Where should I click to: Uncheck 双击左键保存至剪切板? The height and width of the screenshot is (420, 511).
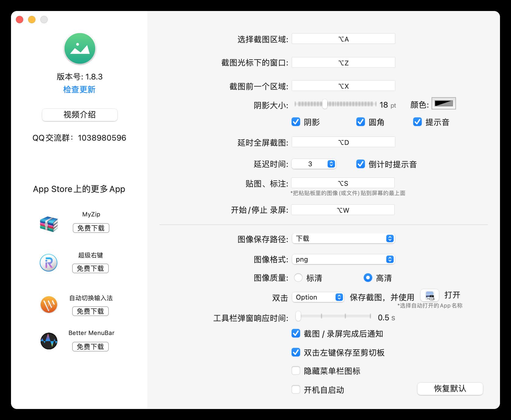click(296, 352)
